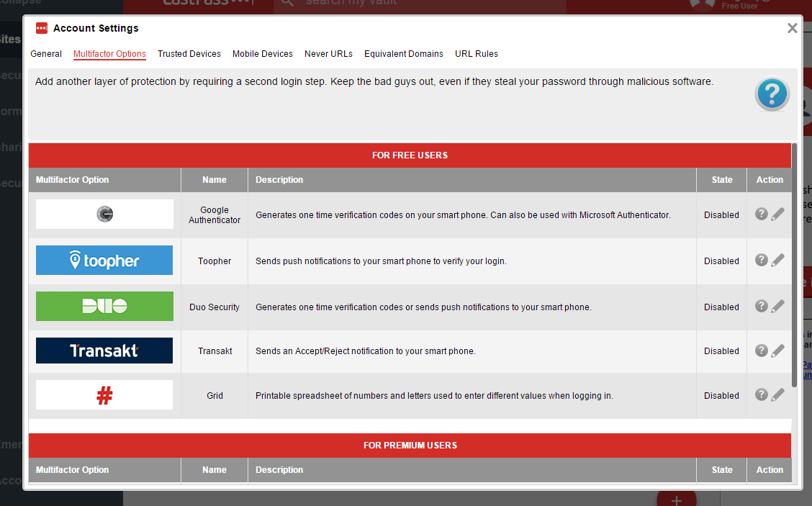Edit Grid settings with pencil icon
The width and height of the screenshot is (812, 506).
(x=777, y=394)
